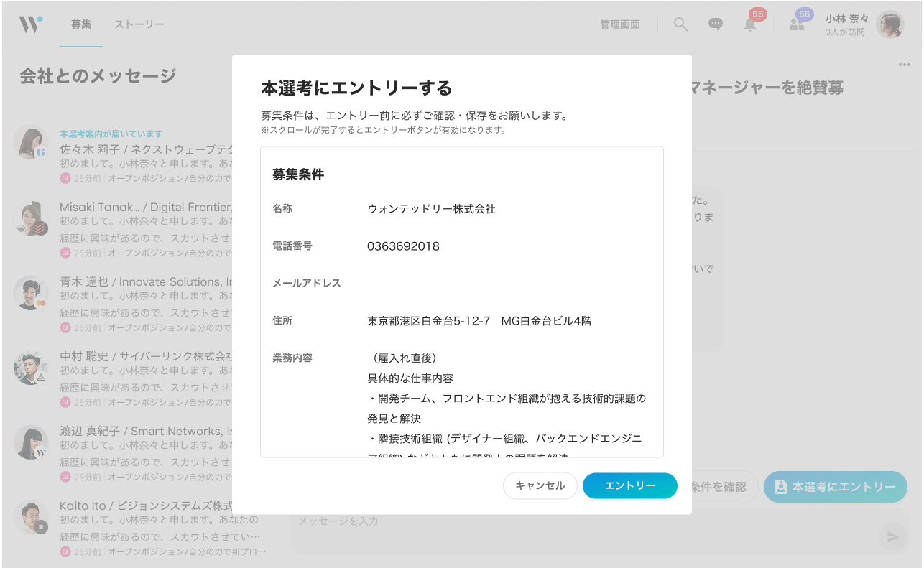924x568 pixels.
Task: Open the notifications bell with 56 badge
Action: coord(750,26)
